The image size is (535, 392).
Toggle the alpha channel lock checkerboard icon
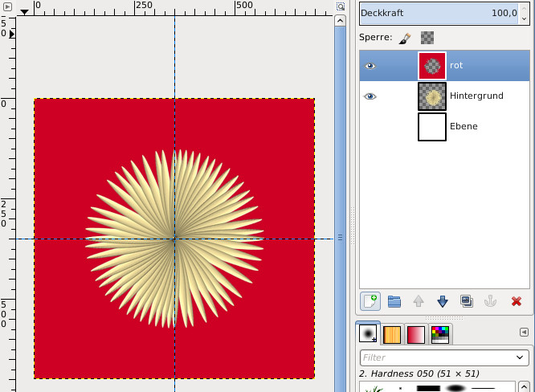(x=427, y=37)
